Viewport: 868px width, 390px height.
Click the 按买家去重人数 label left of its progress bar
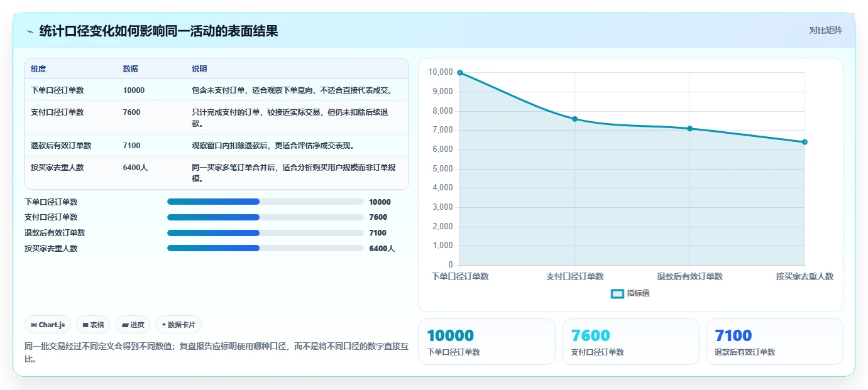pyautogui.click(x=51, y=249)
